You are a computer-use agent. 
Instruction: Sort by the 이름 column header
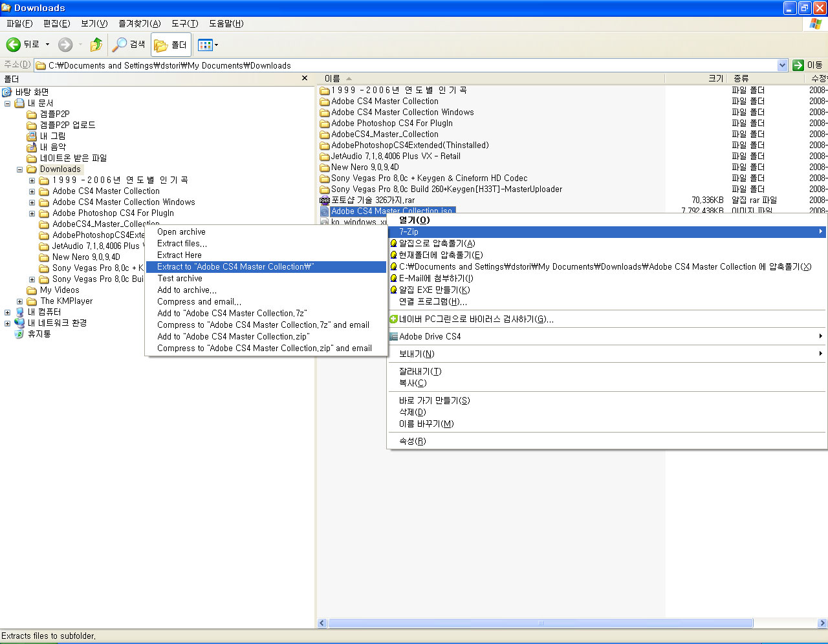(492, 78)
